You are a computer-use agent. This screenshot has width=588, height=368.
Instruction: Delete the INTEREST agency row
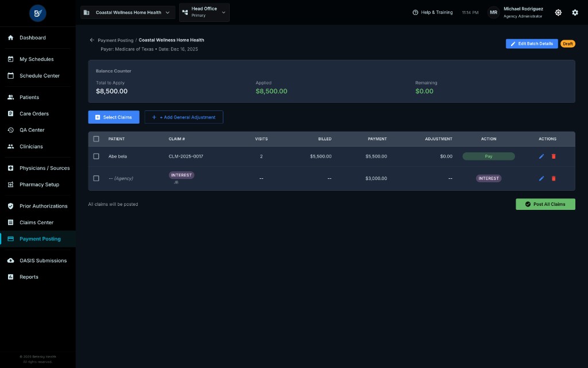(554, 178)
